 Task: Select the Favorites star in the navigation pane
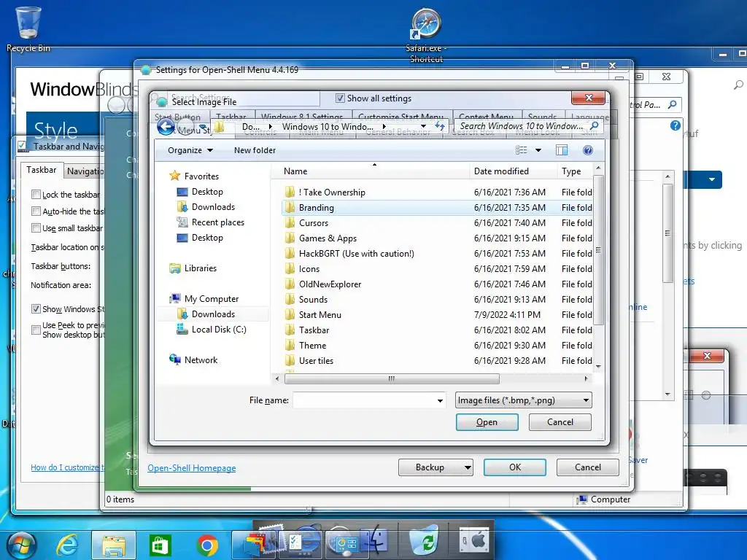175,176
